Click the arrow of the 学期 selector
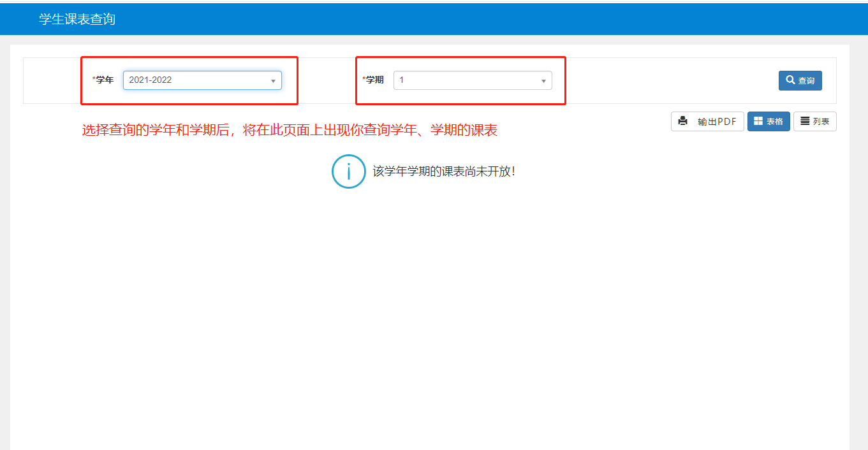 pos(543,81)
